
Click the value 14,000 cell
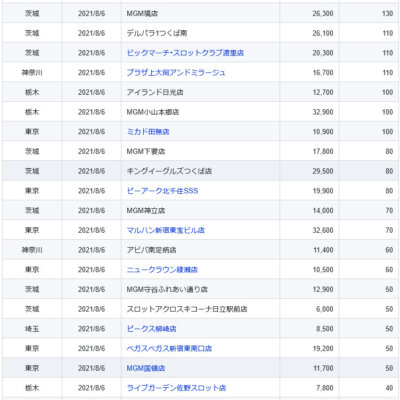coord(309,210)
